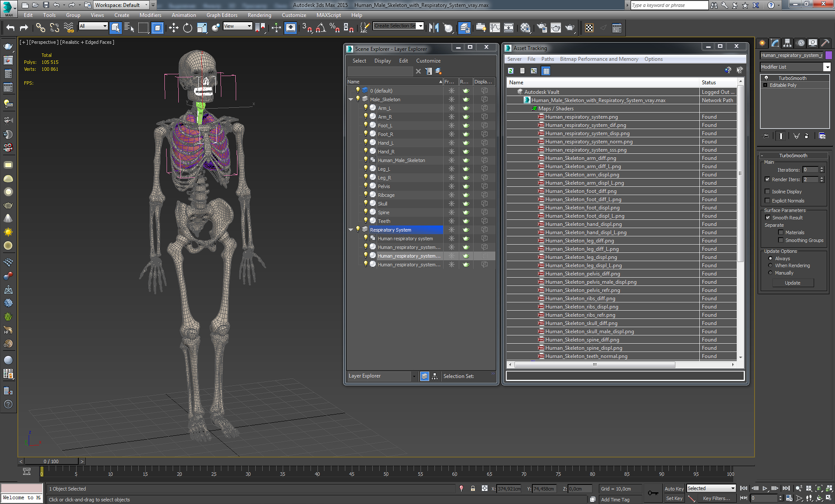
Task: Toggle the Angle Snap icon
Action: [321, 28]
